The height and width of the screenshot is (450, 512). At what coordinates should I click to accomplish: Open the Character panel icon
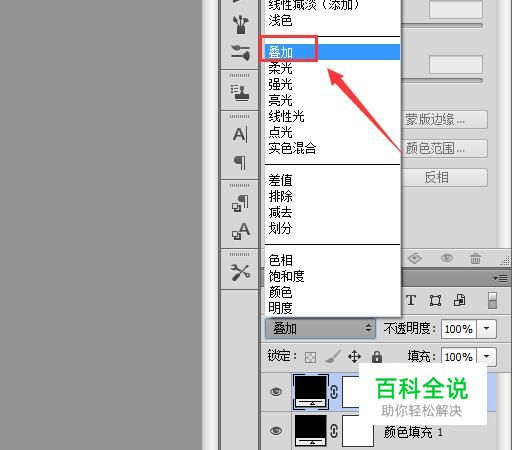240,135
